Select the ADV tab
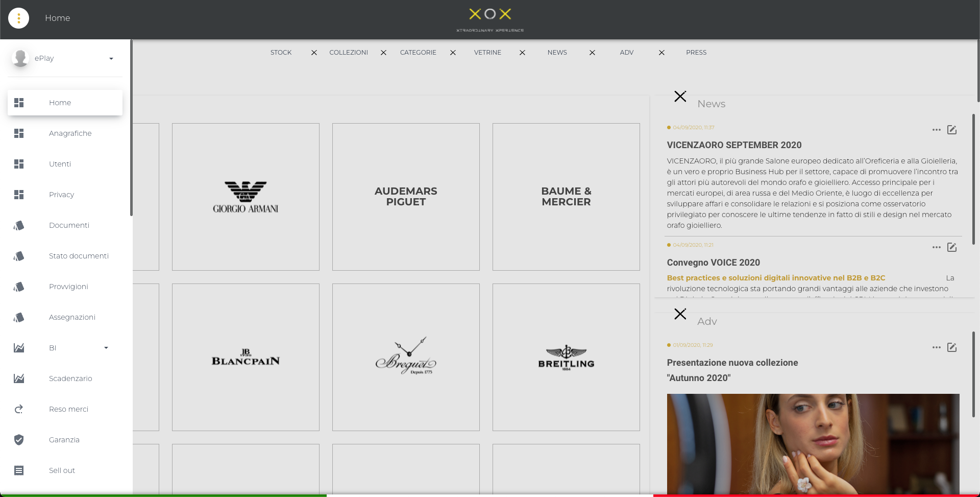This screenshot has width=980, height=497. coord(627,53)
